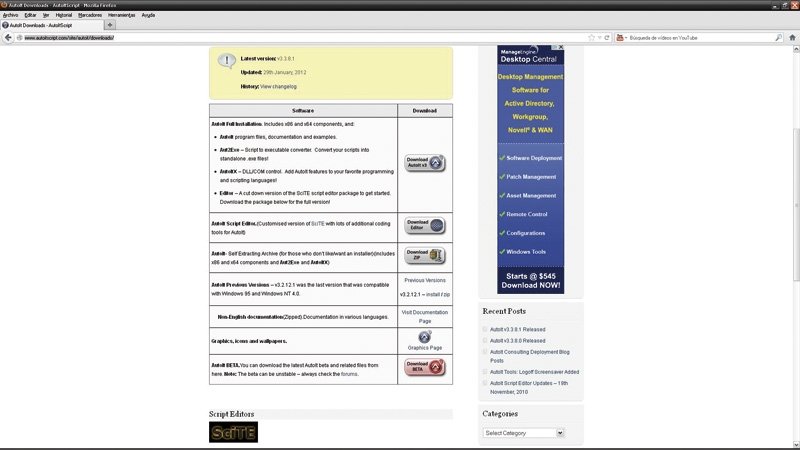Open the AutoIt Script Editor Updates post
The width and height of the screenshot is (800, 450).
(x=529, y=387)
